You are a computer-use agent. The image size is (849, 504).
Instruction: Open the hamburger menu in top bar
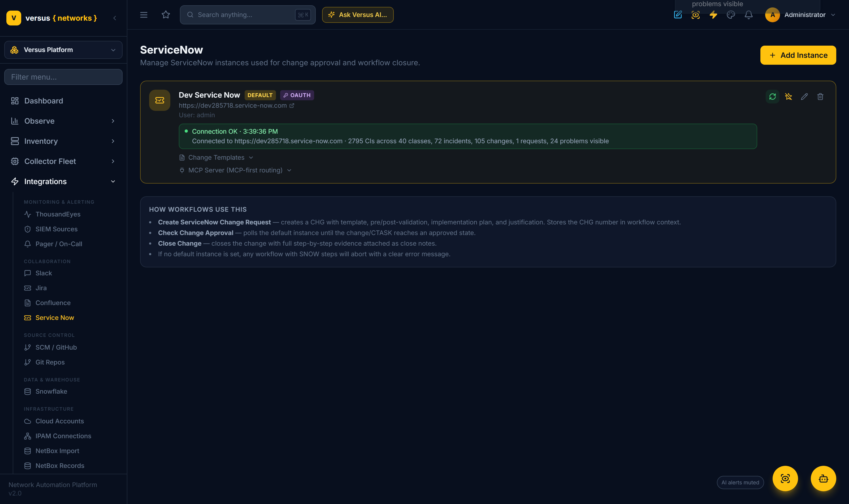[144, 15]
